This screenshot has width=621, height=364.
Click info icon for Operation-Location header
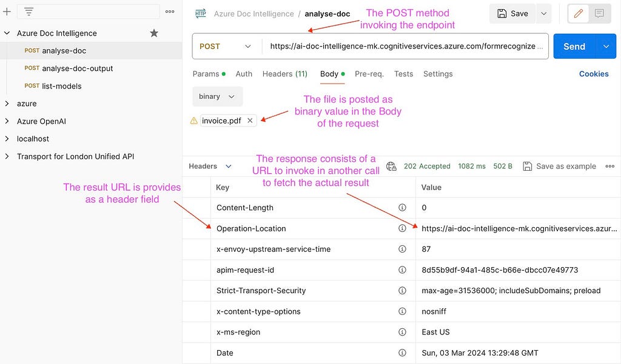coord(402,228)
